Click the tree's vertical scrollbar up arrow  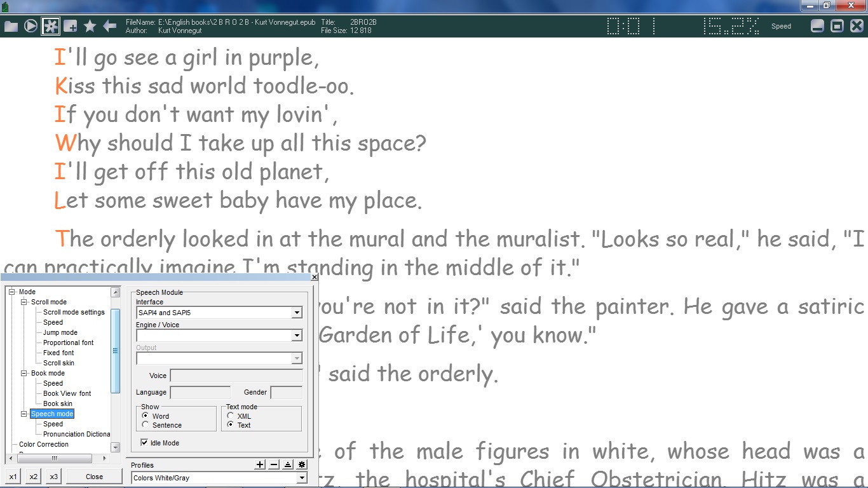click(x=115, y=292)
